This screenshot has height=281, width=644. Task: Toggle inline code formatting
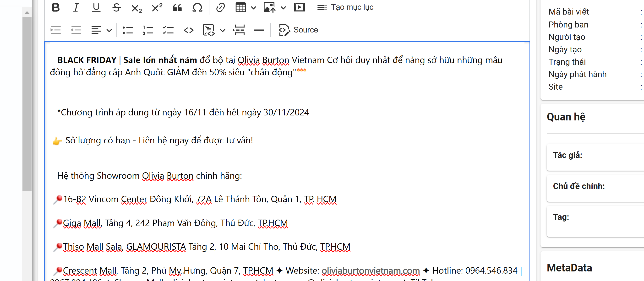tap(189, 30)
